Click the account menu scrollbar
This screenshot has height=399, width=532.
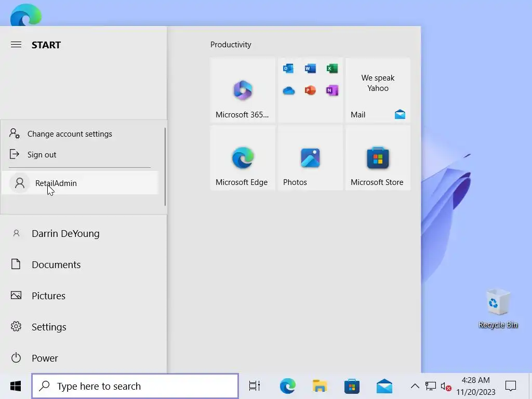pos(165,167)
